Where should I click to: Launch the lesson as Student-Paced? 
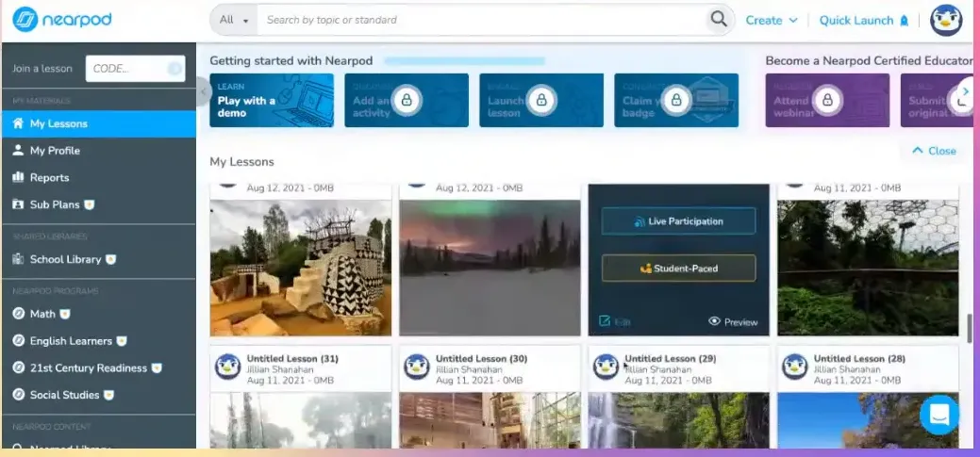point(679,269)
